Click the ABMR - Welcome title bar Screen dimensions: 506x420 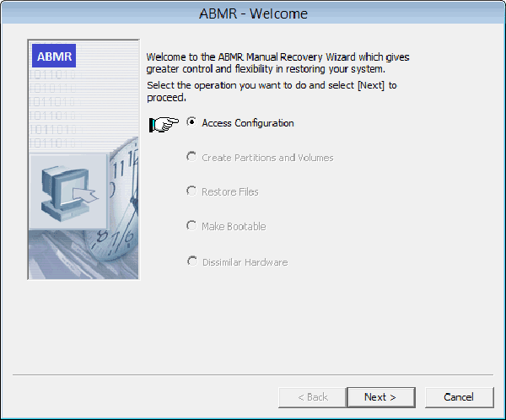coord(253,13)
